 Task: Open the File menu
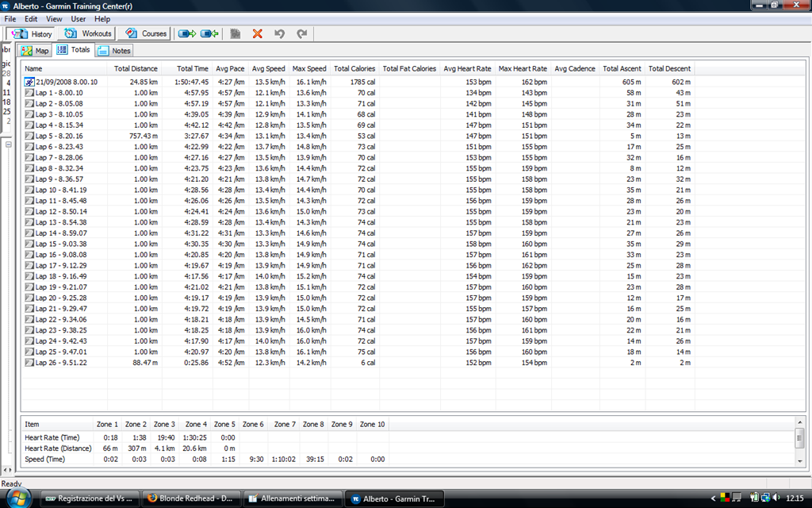tap(10, 19)
